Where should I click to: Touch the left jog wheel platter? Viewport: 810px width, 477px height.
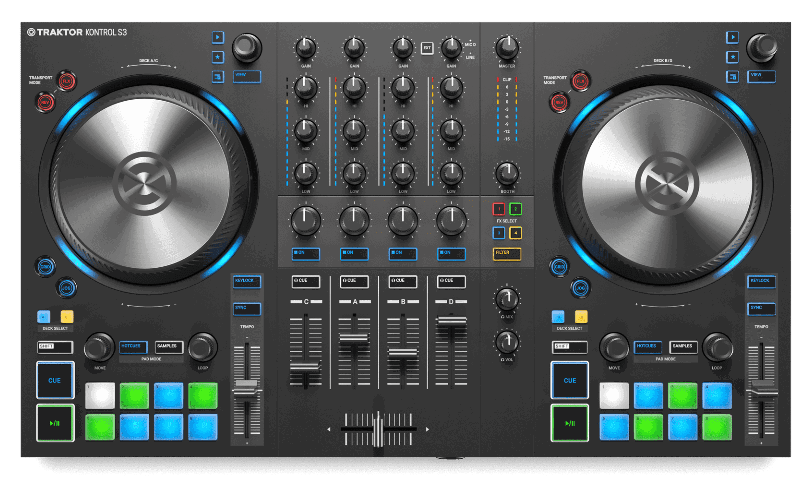coord(144,183)
